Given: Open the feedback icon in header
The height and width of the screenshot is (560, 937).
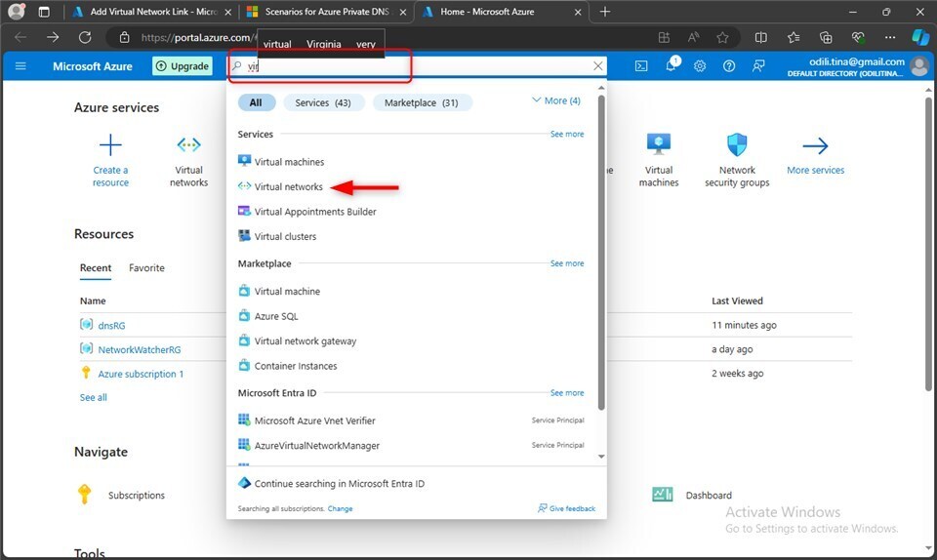Looking at the screenshot, I should click(758, 65).
